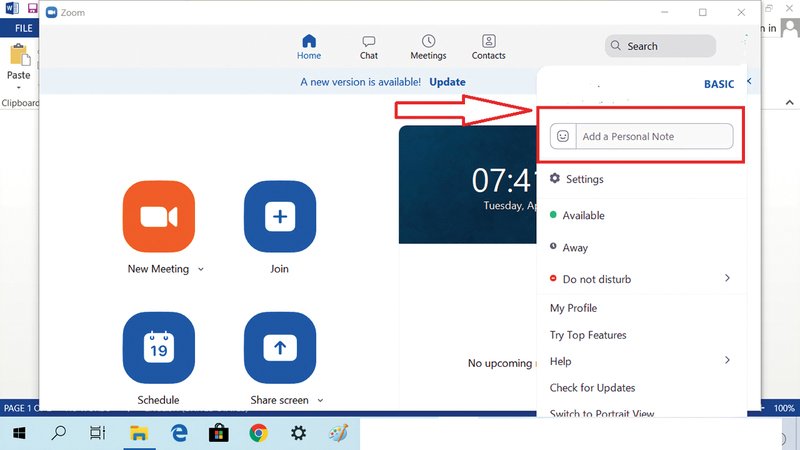Click the emoji smiley icon in Personal Note

point(563,136)
